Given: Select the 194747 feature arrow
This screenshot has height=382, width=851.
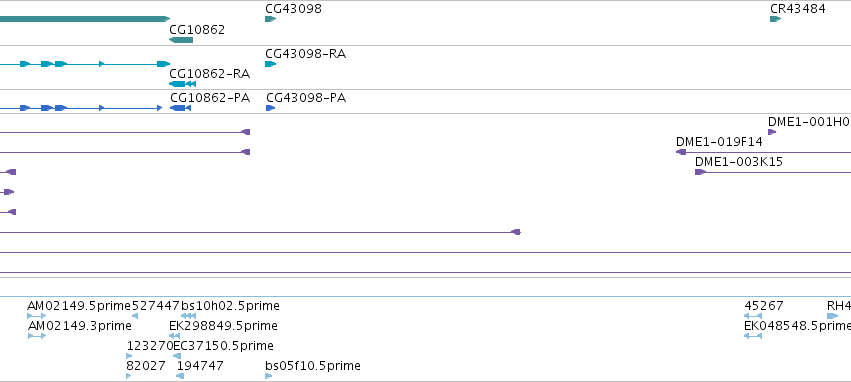Looking at the screenshot, I should click(180, 375).
